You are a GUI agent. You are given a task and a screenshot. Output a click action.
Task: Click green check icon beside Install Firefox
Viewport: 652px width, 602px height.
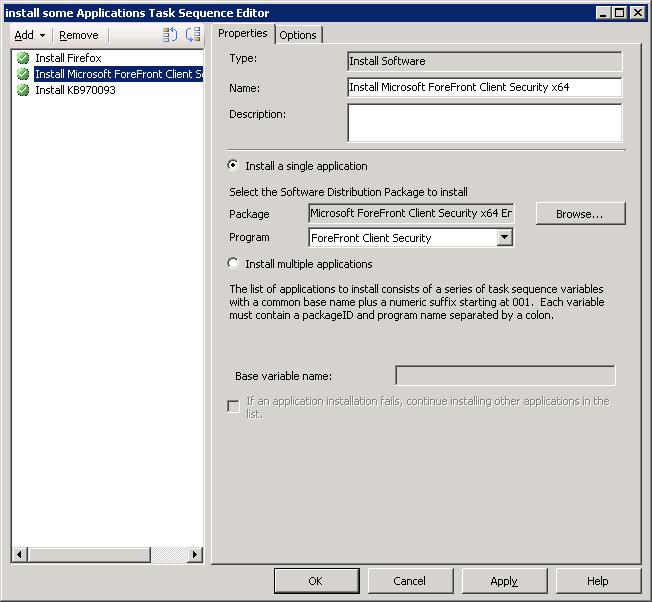coord(23,58)
